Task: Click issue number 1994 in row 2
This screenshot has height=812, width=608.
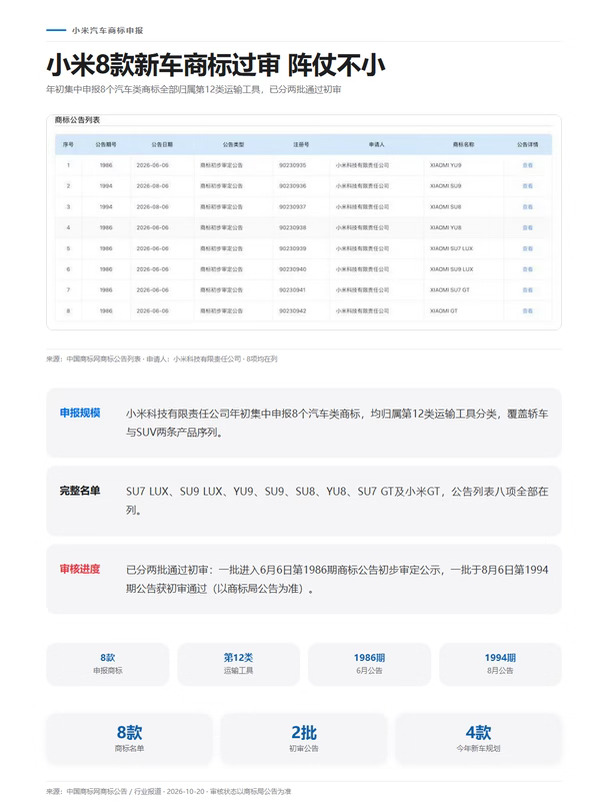Action: pos(106,186)
